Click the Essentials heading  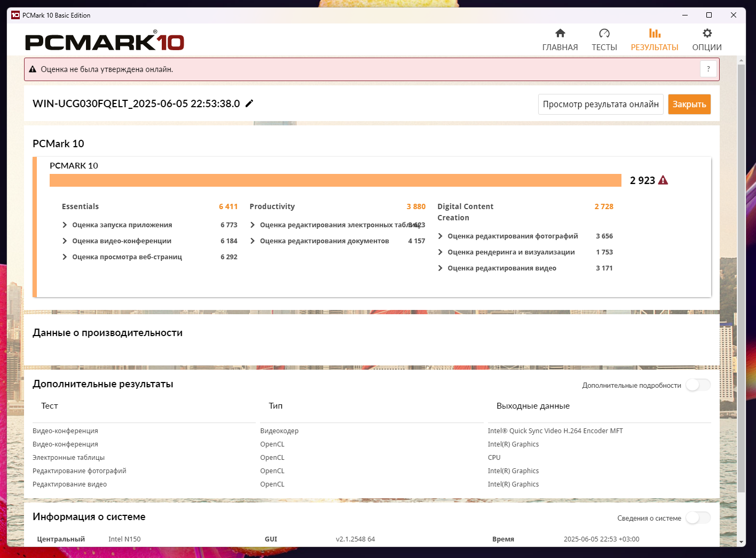(x=80, y=206)
